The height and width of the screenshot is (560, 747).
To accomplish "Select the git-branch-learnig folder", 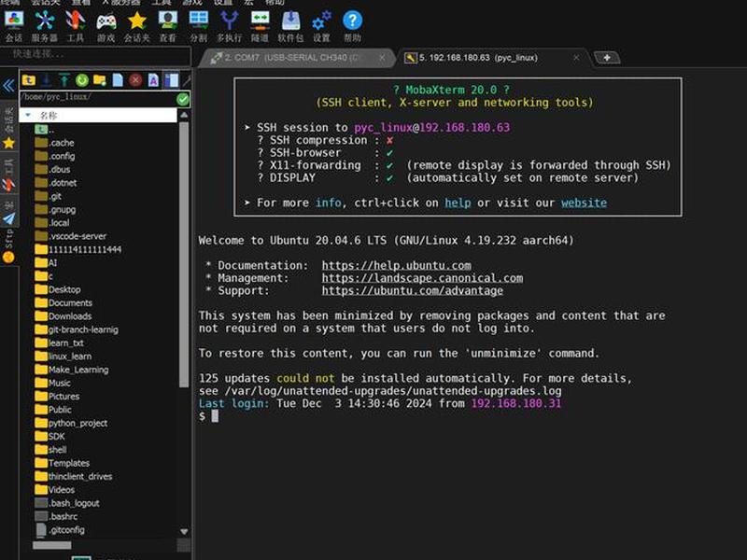I will pyautogui.click(x=77, y=329).
